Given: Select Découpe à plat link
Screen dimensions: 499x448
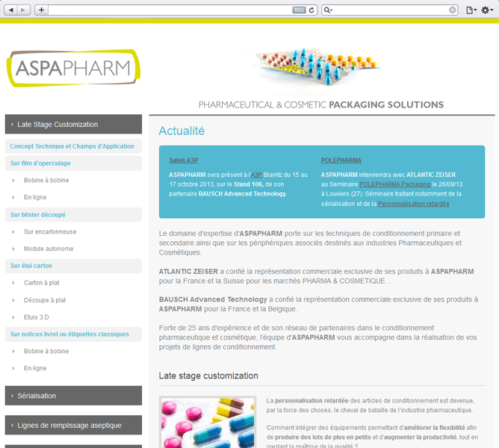Looking at the screenshot, I should pos(45,300).
